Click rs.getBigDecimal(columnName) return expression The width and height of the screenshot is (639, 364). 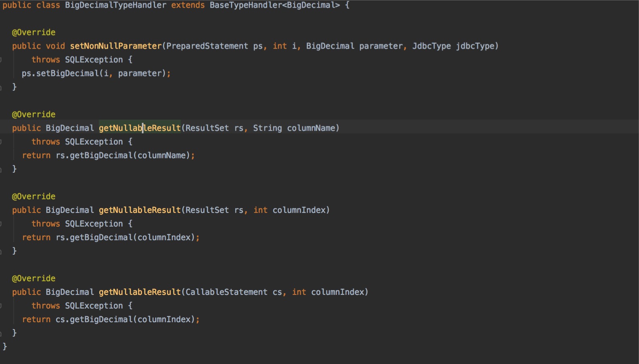pyautogui.click(x=123, y=155)
